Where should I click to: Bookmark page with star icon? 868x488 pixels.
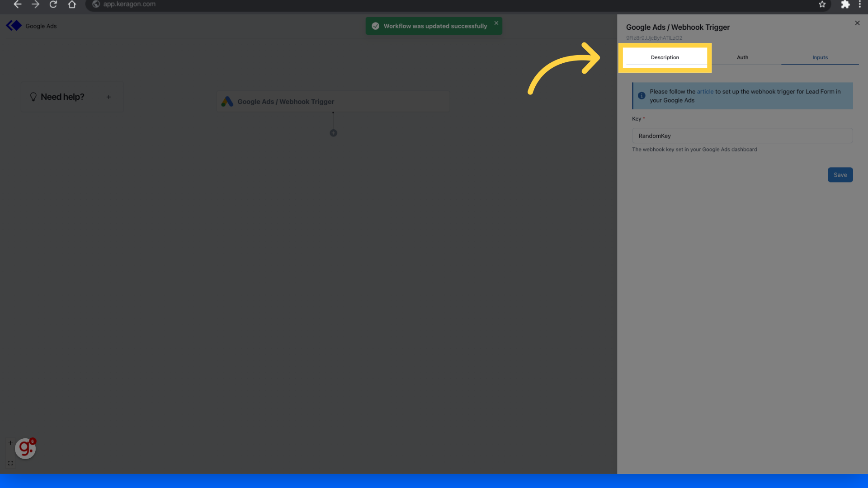tap(822, 5)
